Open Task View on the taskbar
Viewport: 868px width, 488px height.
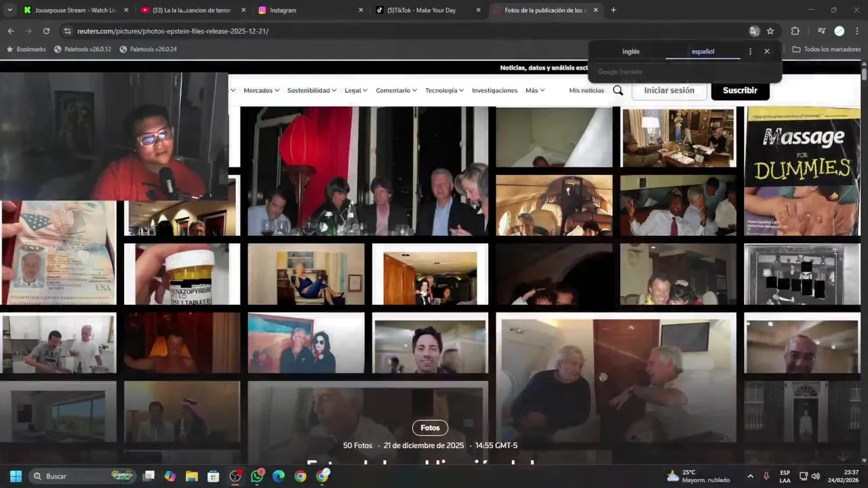click(x=149, y=476)
